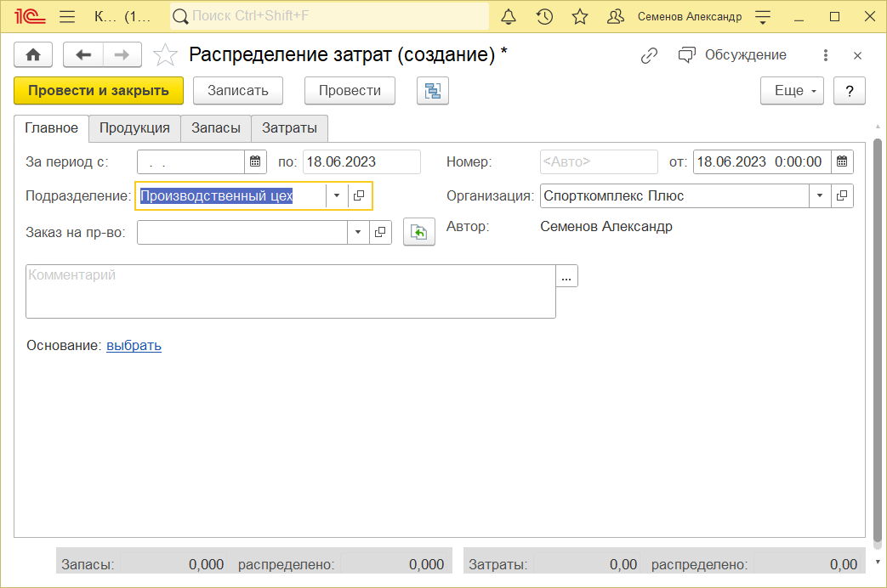Click into Комментарий text field
The width and height of the screenshot is (887, 588).
[291, 291]
